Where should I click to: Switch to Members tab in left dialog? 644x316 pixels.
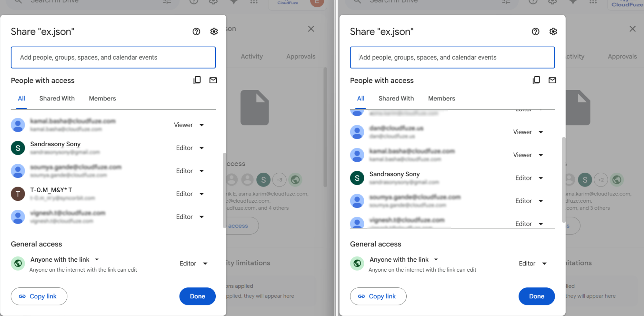(103, 99)
